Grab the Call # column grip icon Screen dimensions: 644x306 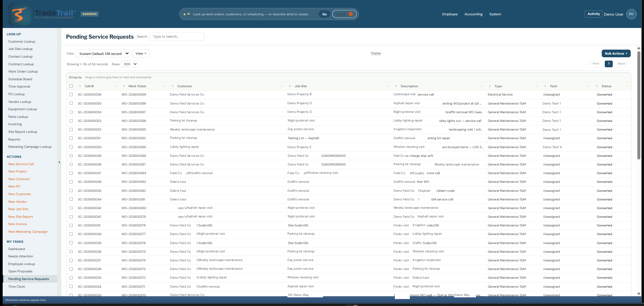[80, 86]
